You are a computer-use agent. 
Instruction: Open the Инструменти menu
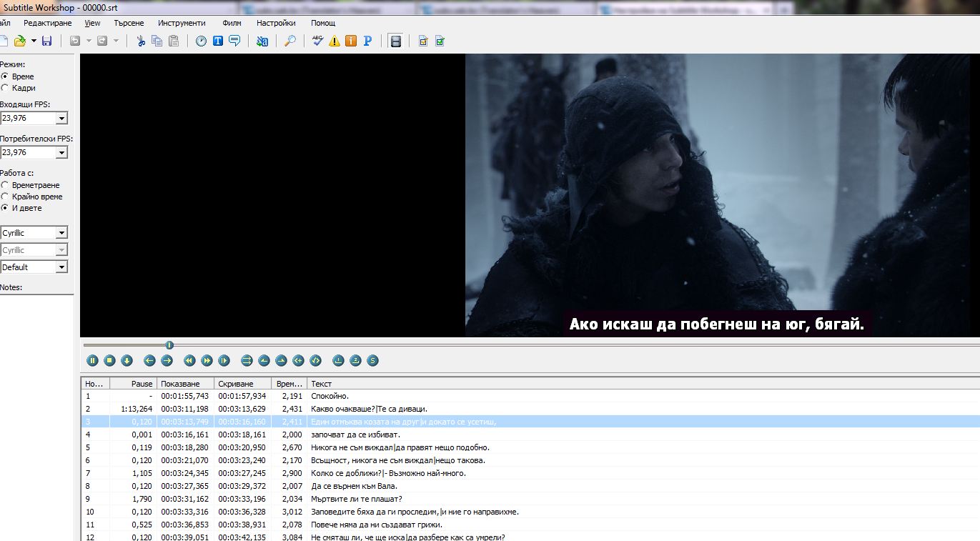(x=182, y=23)
